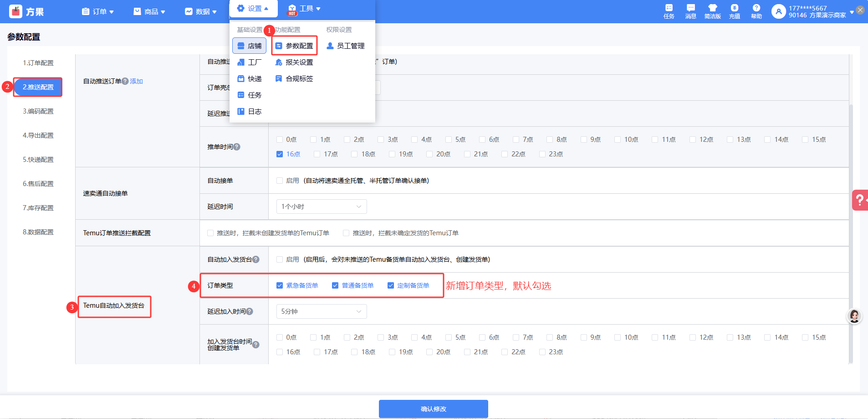868x419 pixels.
Task: Open 5.快递配置 in the left sidebar
Action: pyautogui.click(x=38, y=160)
